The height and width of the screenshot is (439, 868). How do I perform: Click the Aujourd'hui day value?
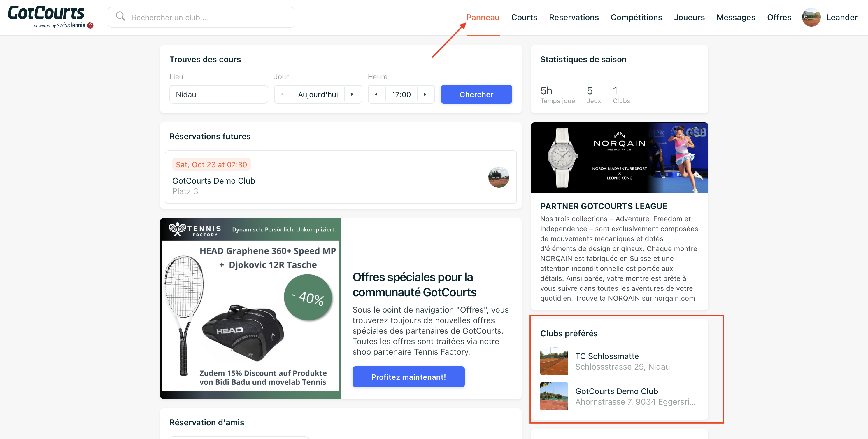(318, 95)
